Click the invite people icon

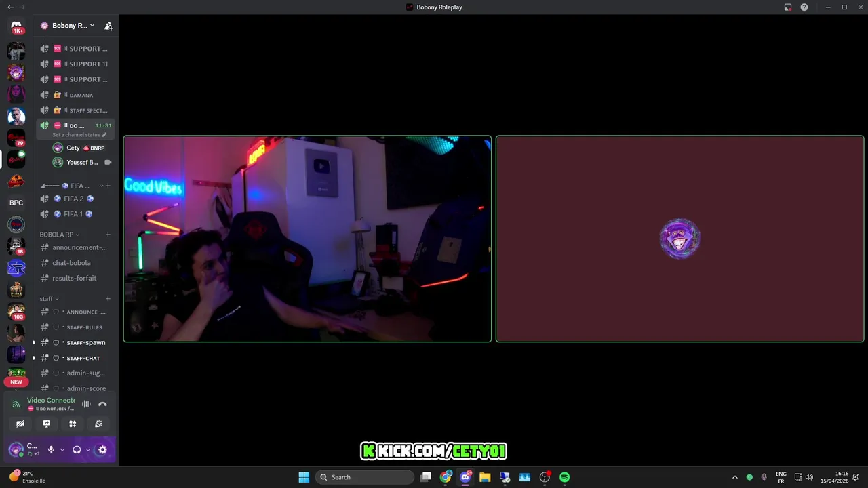108,26
